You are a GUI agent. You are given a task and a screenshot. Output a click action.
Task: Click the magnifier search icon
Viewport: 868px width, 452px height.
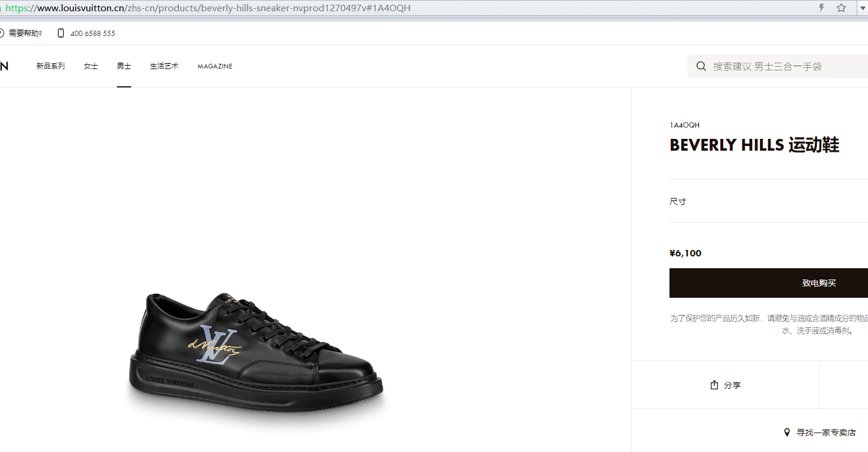(701, 66)
